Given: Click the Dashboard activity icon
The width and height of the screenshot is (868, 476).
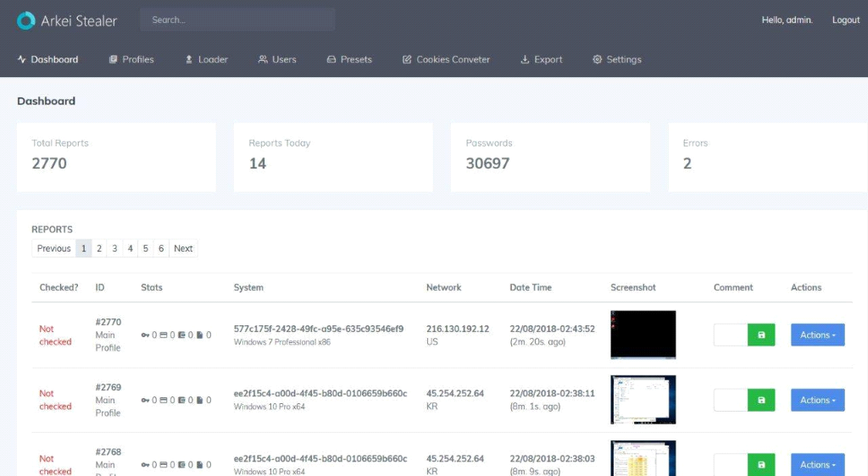Looking at the screenshot, I should pyautogui.click(x=21, y=59).
